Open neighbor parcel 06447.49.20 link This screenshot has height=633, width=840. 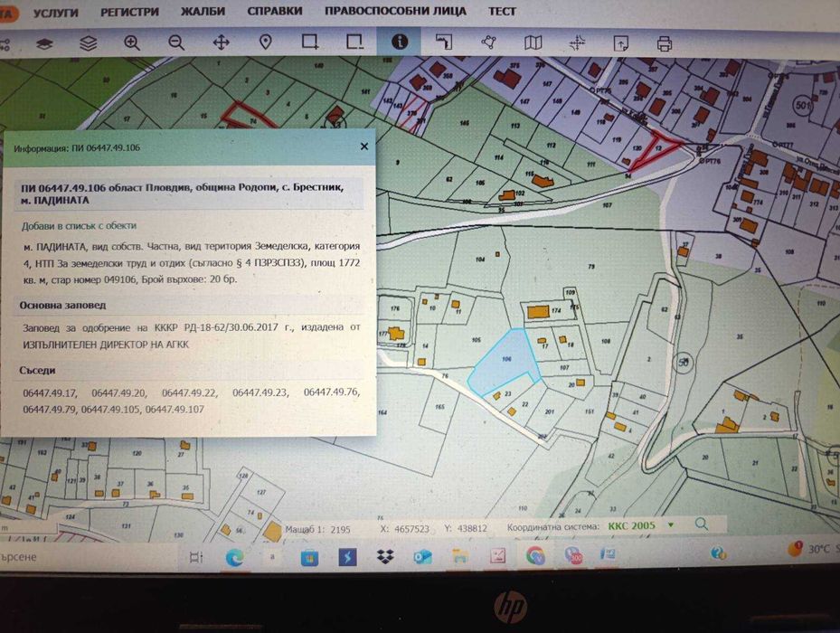click(118, 392)
